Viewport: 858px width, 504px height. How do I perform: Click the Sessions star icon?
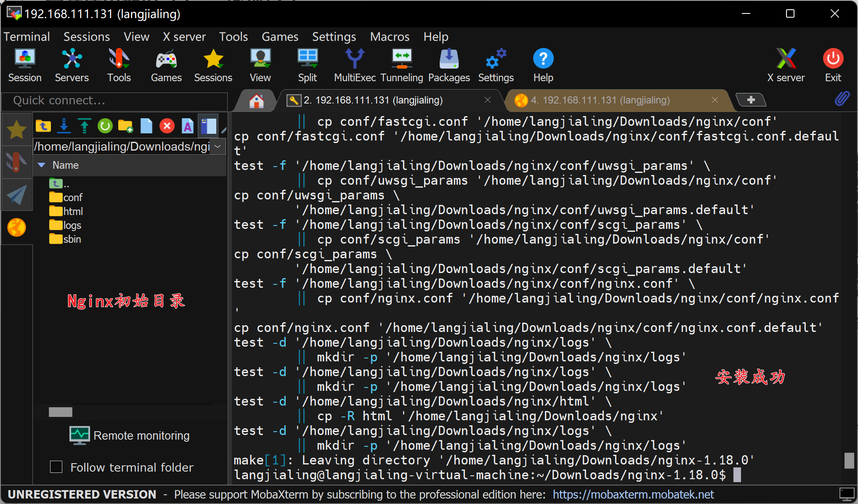213,65
